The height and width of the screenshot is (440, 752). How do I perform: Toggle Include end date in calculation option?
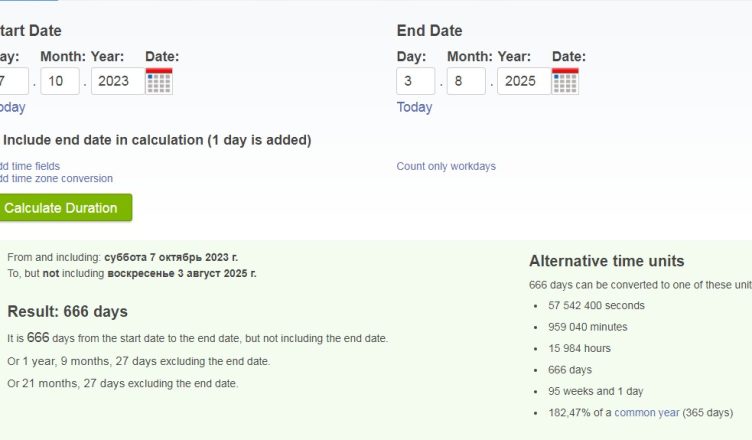click(157, 140)
